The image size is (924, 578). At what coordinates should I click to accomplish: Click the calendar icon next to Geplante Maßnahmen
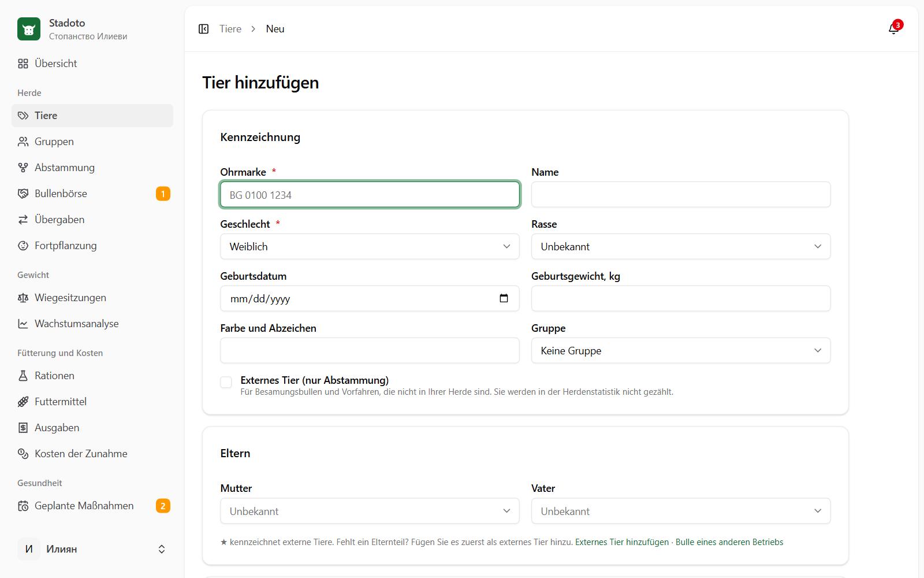(x=23, y=506)
